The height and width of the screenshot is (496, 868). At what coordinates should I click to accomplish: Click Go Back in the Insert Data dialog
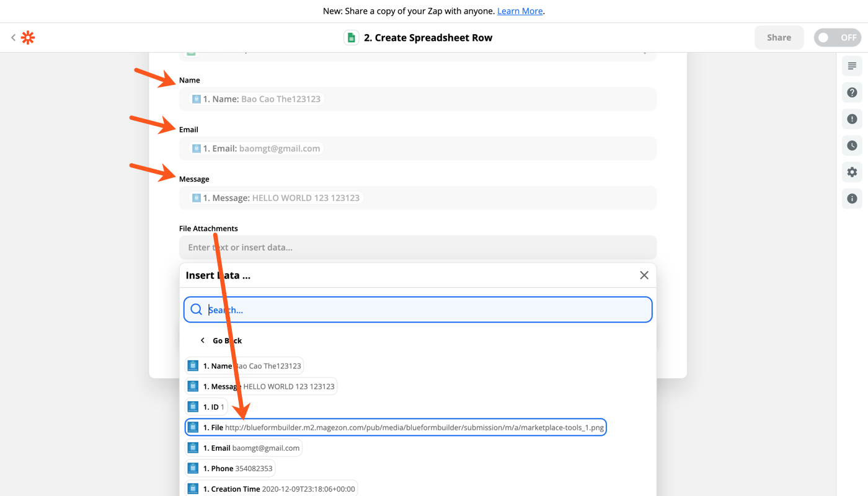click(x=221, y=340)
